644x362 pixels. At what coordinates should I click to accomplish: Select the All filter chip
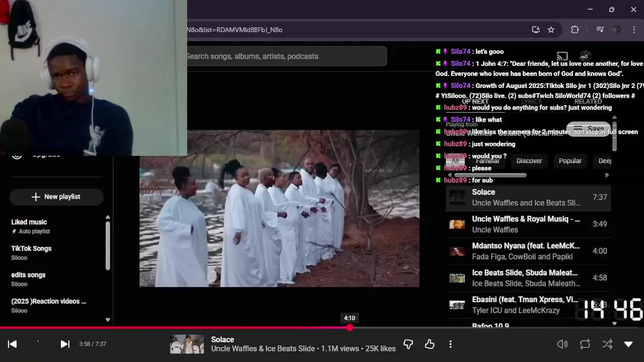click(x=455, y=161)
